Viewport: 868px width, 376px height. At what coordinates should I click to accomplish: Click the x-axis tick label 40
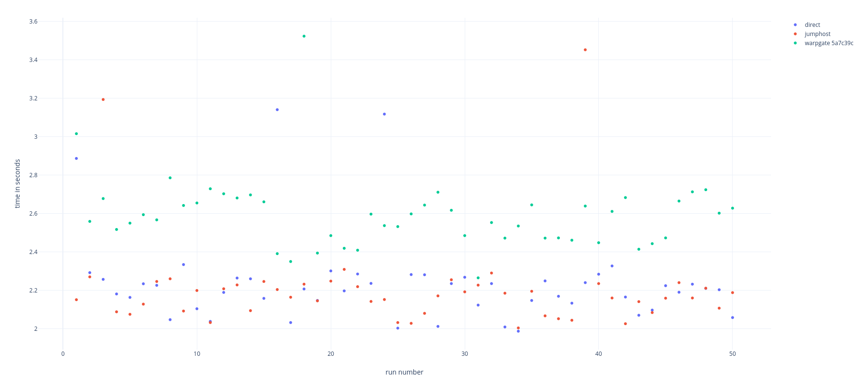pyautogui.click(x=598, y=354)
